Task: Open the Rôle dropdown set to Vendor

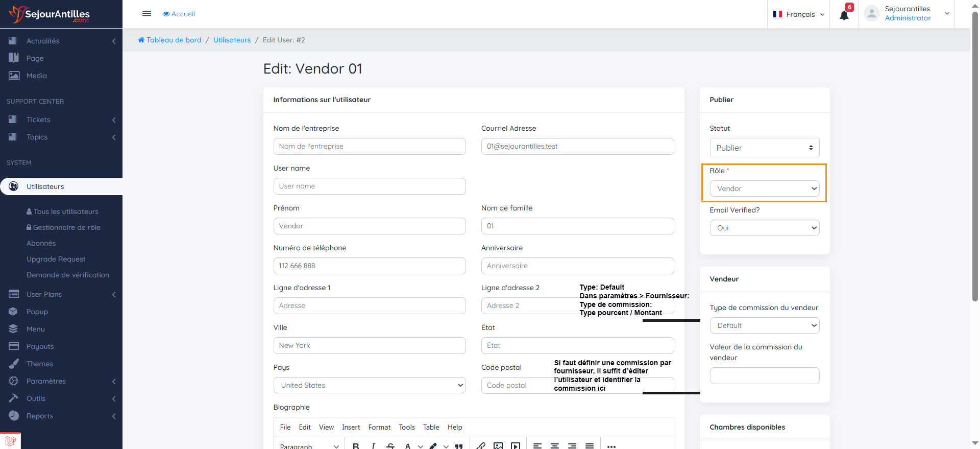Action: click(764, 188)
